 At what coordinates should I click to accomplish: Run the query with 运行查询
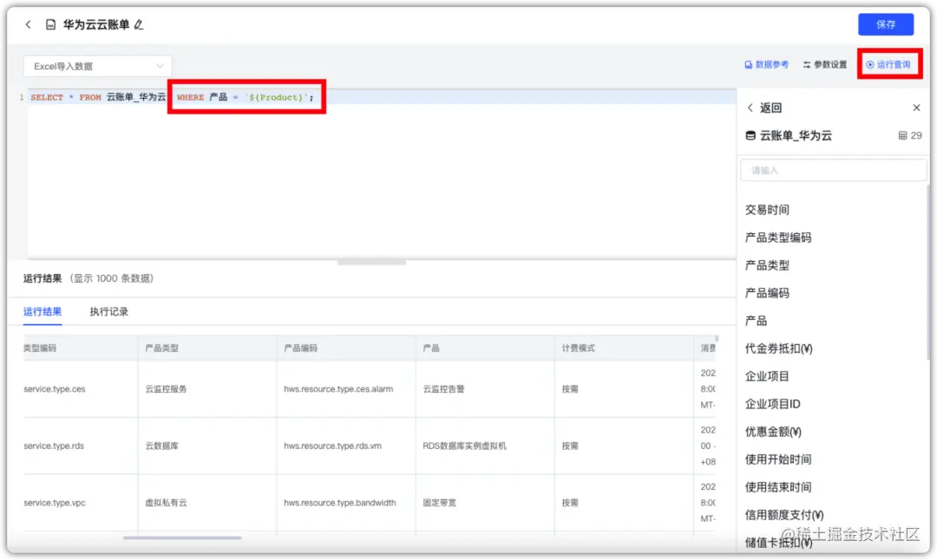coord(888,64)
